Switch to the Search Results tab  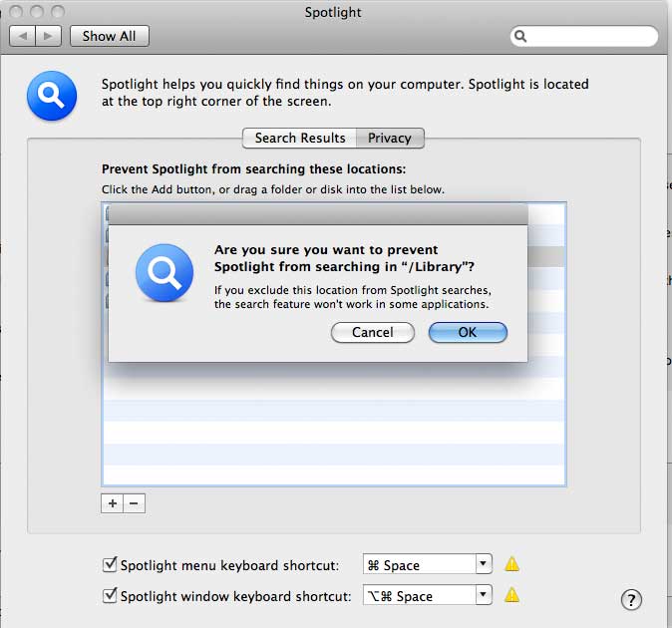pos(299,138)
